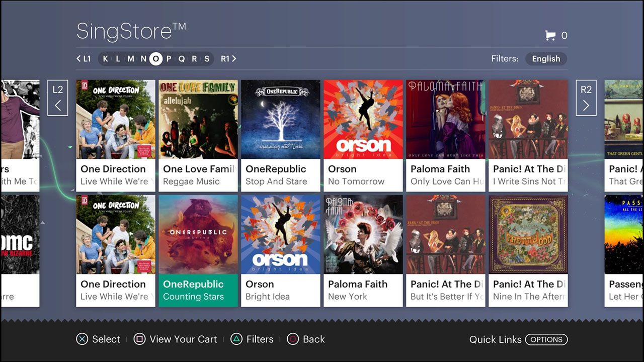644x362 pixels.
Task: Open Paloma Faith New York album cover
Action: [x=363, y=235]
